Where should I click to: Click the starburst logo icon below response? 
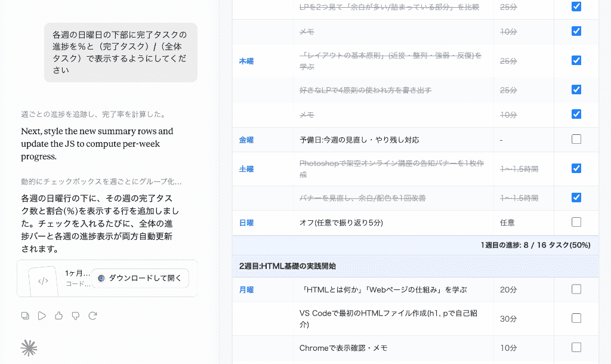[29, 348]
